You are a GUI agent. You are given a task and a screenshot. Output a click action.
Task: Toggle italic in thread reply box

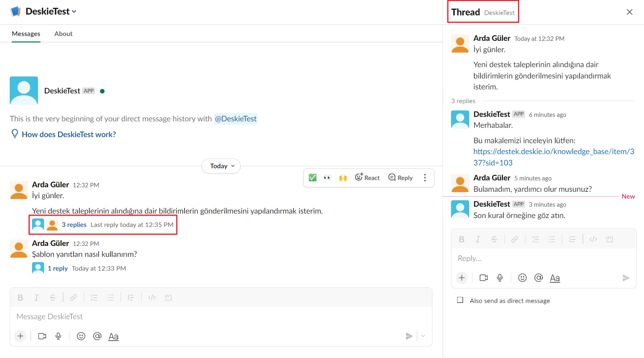click(478, 239)
